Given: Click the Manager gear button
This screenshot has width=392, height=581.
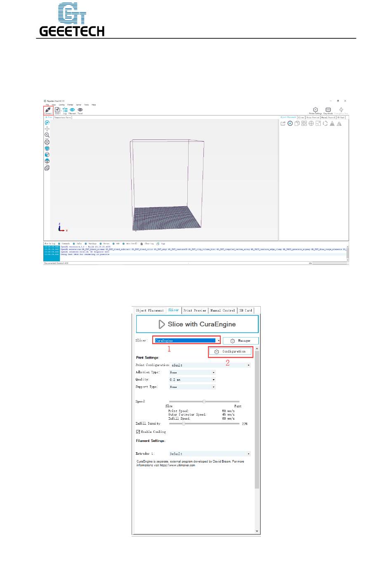Looking at the screenshot, I should tap(241, 341).
